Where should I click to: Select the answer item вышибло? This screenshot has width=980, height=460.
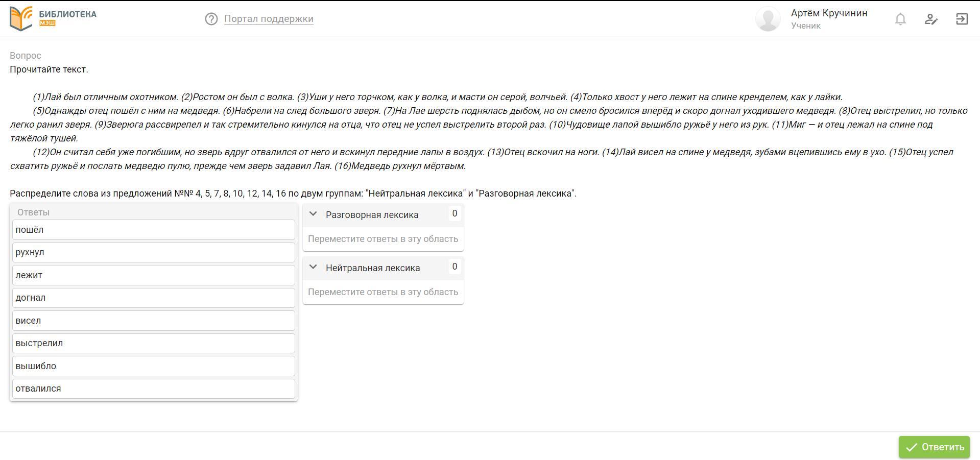coord(154,366)
